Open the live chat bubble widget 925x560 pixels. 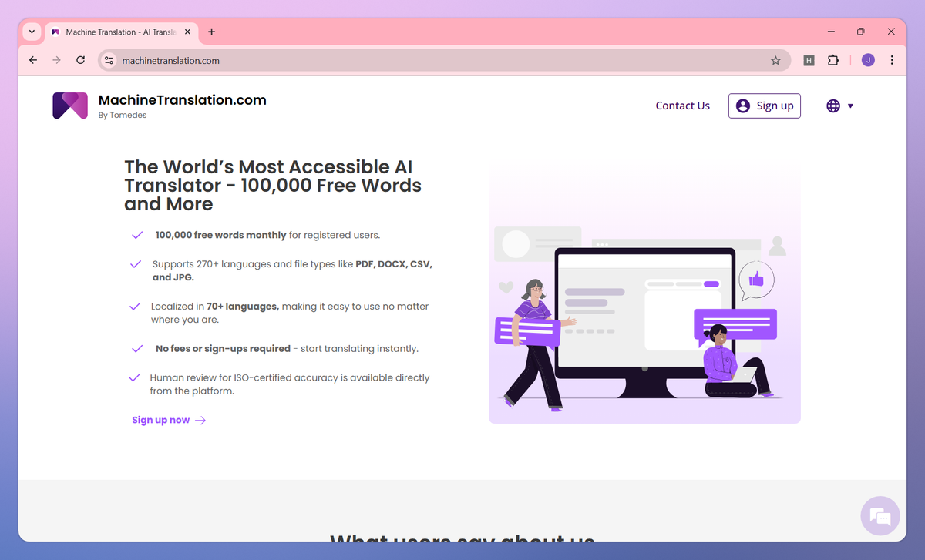[880, 515]
